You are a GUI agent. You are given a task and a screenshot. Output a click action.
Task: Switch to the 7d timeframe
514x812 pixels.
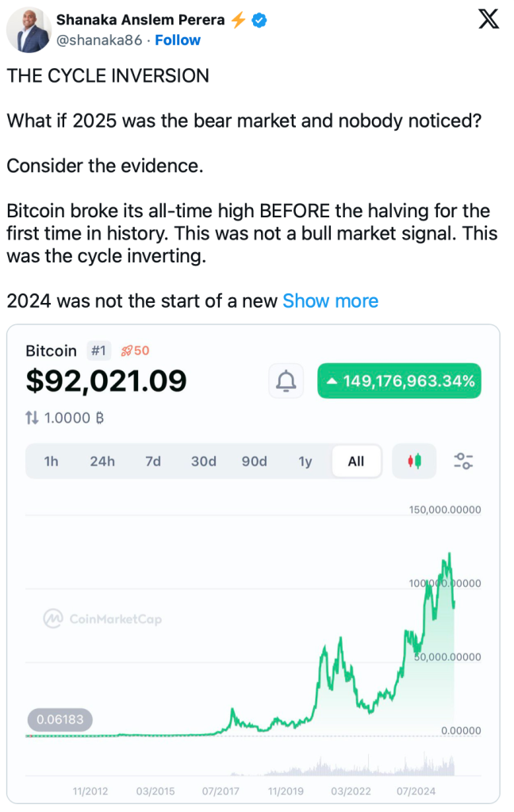(x=153, y=461)
